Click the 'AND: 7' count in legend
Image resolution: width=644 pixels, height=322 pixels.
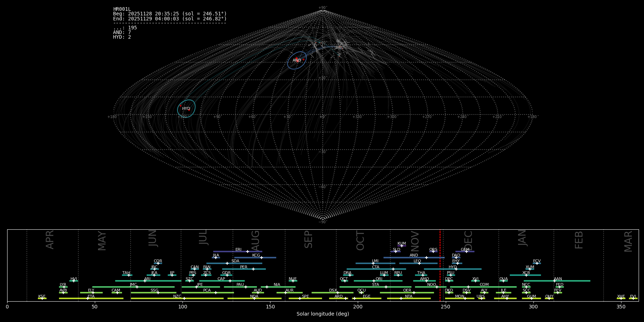pos(122,33)
